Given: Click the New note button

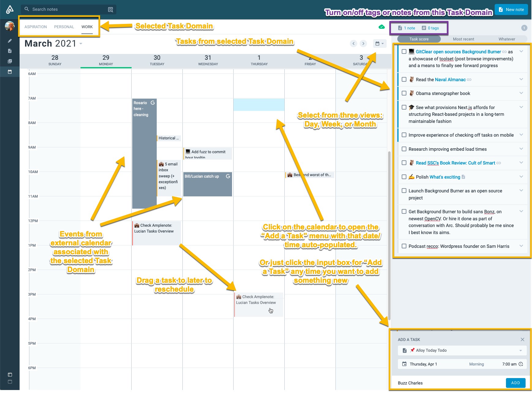Looking at the screenshot, I should 511,9.
